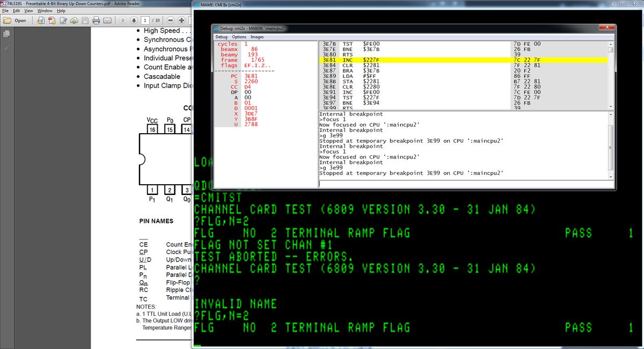
Task: Select disassembly row 3E91 INC $FE00
Action: pyautogui.click(x=463, y=92)
